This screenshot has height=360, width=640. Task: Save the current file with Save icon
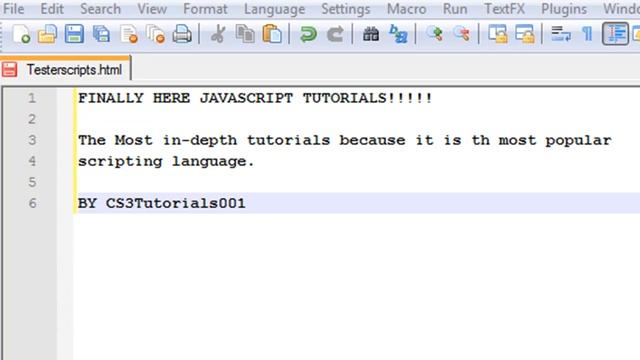(74, 34)
